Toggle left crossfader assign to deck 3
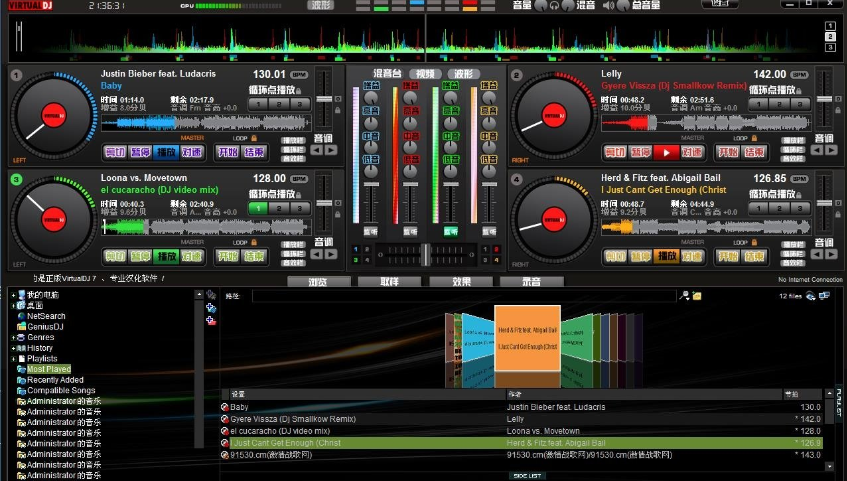This screenshot has height=481, width=847. 355,260
